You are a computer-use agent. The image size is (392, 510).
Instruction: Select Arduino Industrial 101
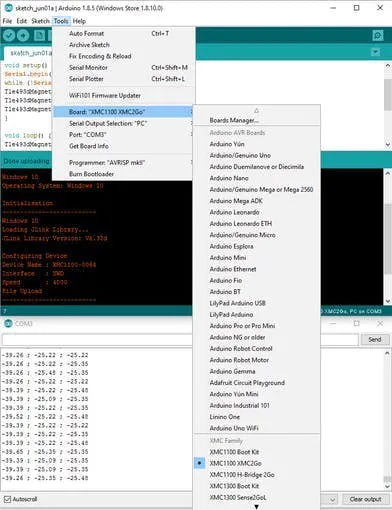click(x=257, y=405)
